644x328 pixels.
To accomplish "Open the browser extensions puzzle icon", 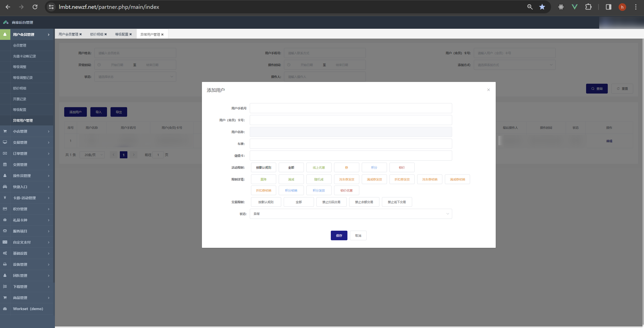I will click(588, 7).
